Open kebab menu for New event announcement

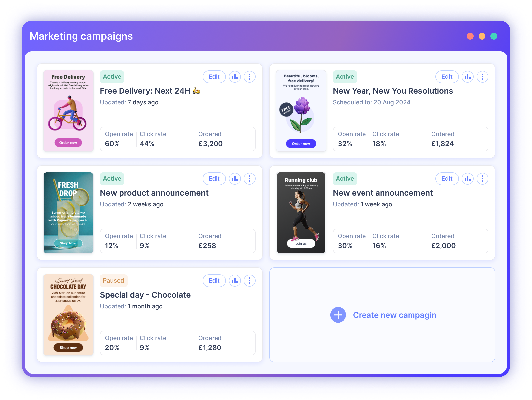coord(482,179)
